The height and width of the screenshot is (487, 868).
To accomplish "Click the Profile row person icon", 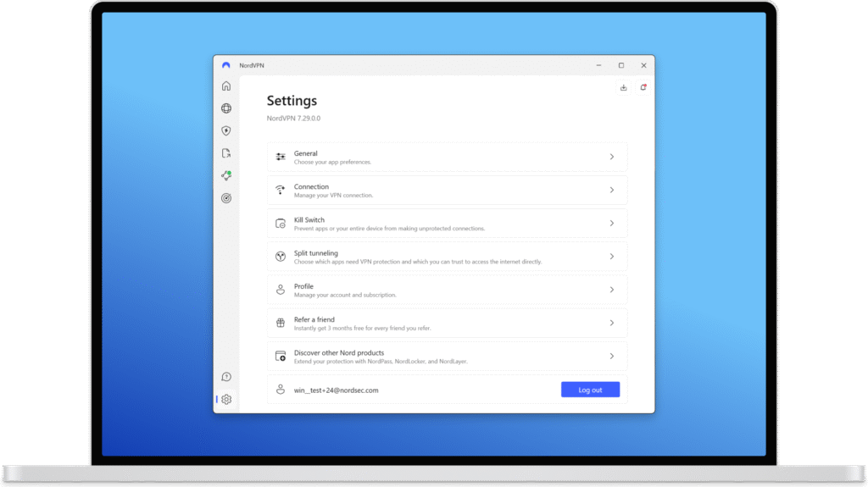I will point(281,290).
